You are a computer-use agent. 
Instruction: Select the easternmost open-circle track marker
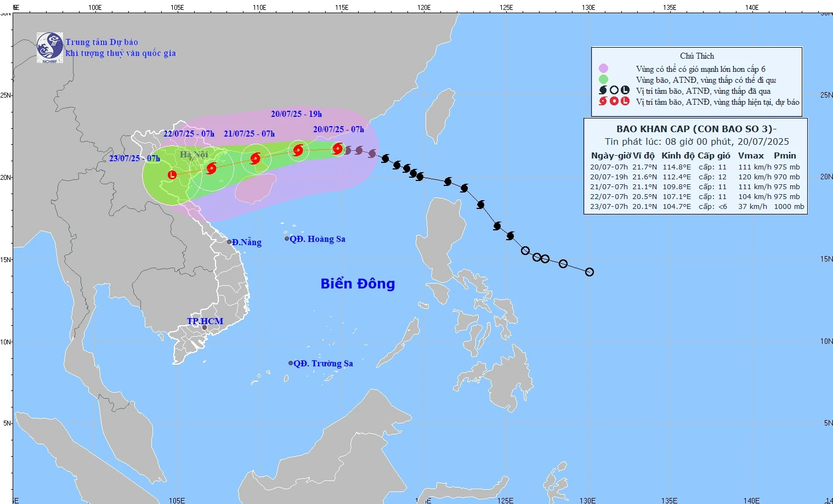click(590, 272)
